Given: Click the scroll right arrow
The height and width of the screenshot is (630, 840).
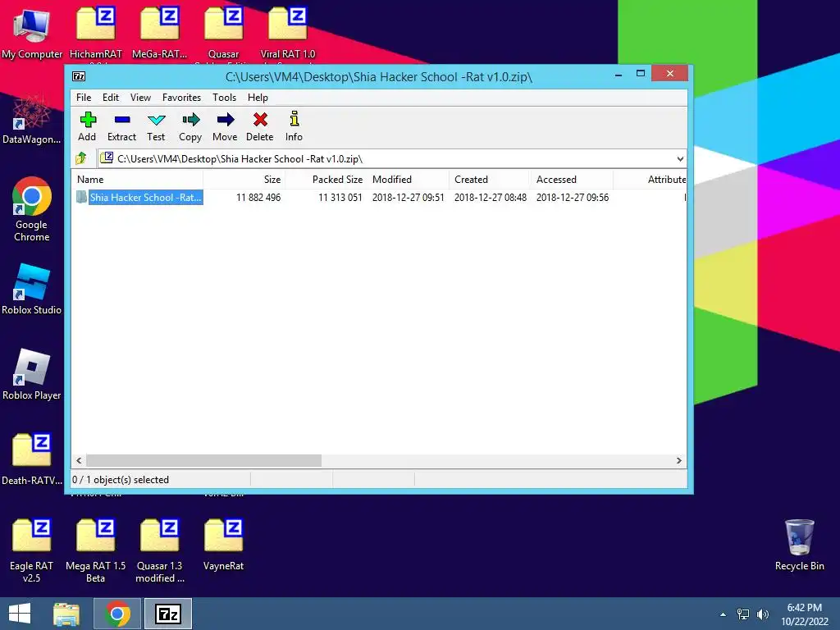Looking at the screenshot, I should tap(678, 461).
